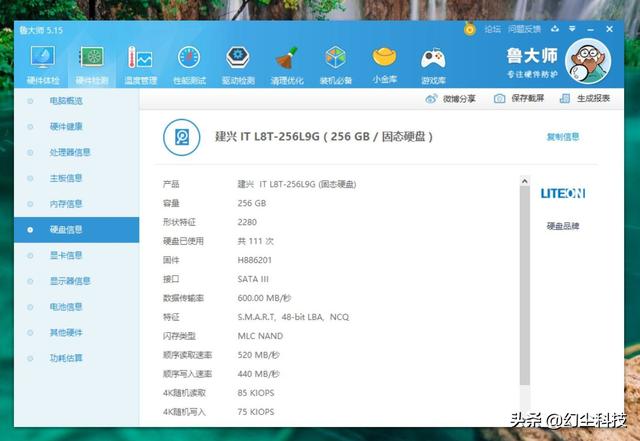Click 复制信息 copy info link
Image resolution: width=640 pixels, height=441 pixels.
tap(563, 137)
